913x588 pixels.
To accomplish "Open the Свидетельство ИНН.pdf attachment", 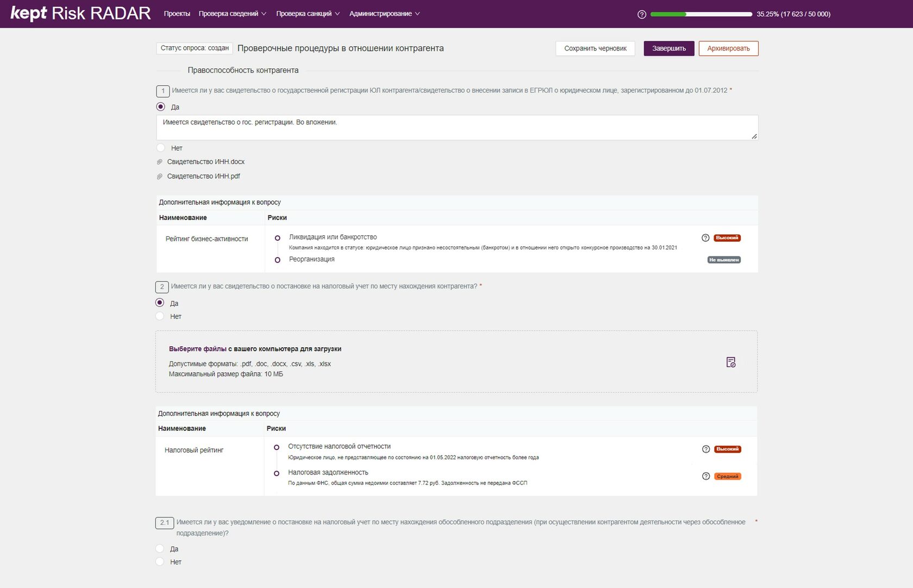I will (x=203, y=177).
